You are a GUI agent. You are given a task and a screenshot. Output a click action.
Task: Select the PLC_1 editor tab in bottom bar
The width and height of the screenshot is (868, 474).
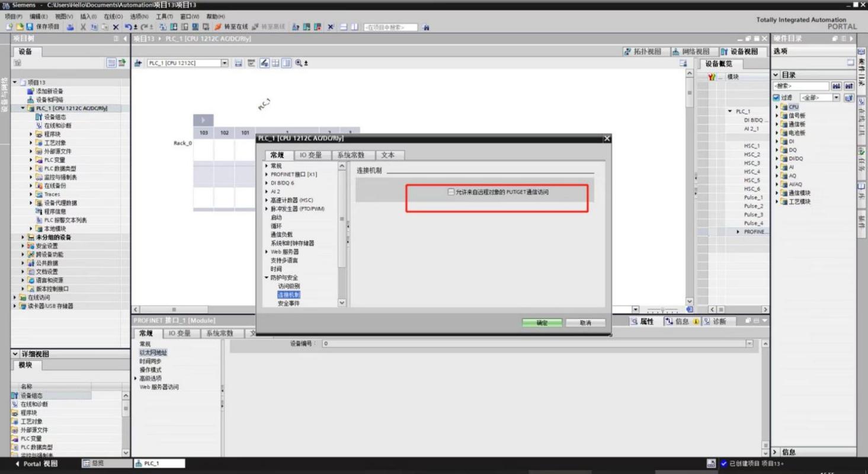pos(159,463)
